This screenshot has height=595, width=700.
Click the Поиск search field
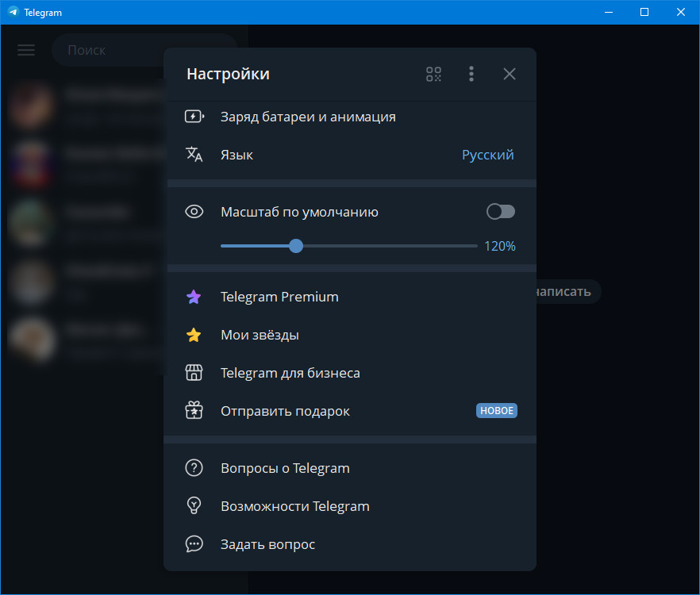coord(144,50)
